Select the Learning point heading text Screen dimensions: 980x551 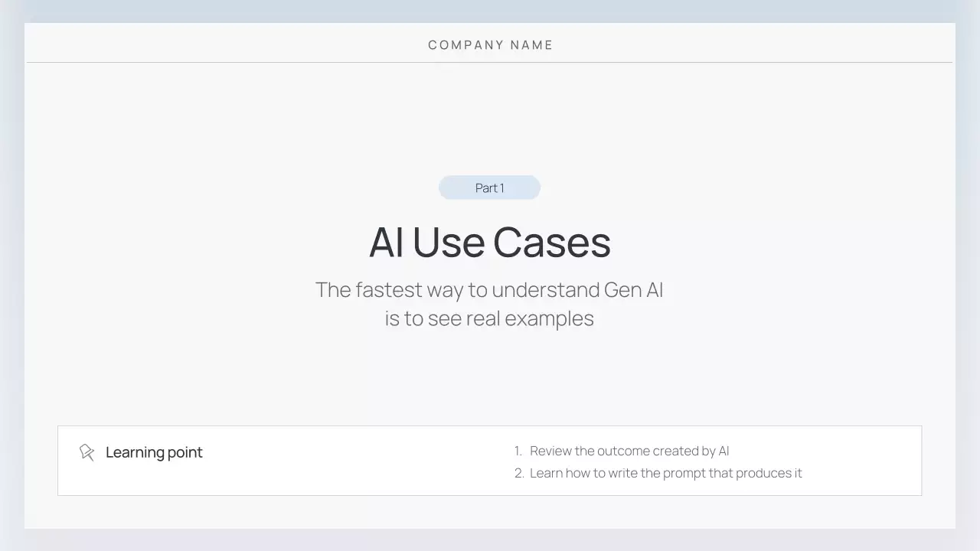coord(154,452)
